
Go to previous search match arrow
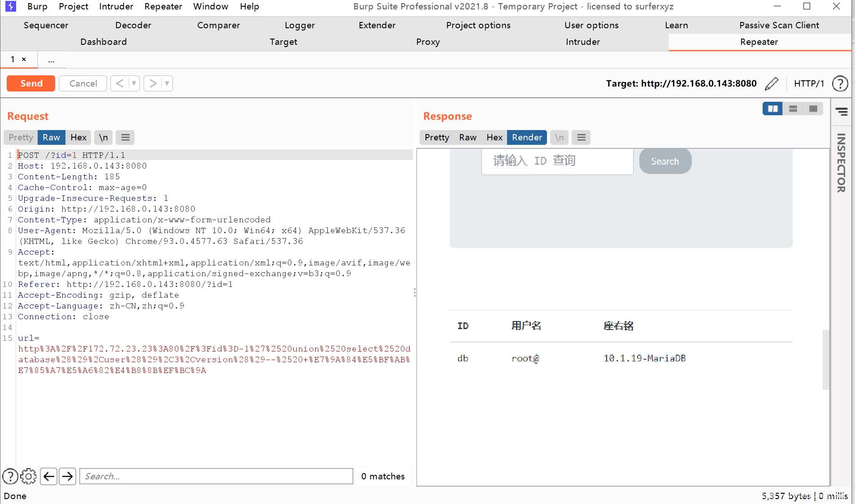point(48,476)
